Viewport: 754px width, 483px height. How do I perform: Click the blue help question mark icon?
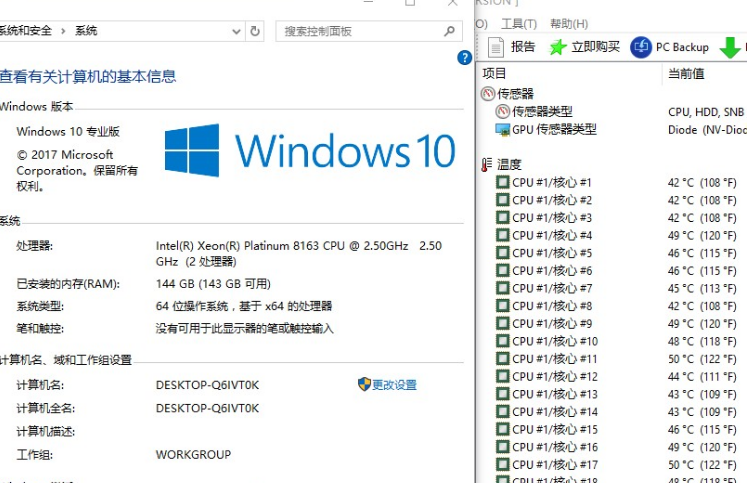tap(464, 58)
